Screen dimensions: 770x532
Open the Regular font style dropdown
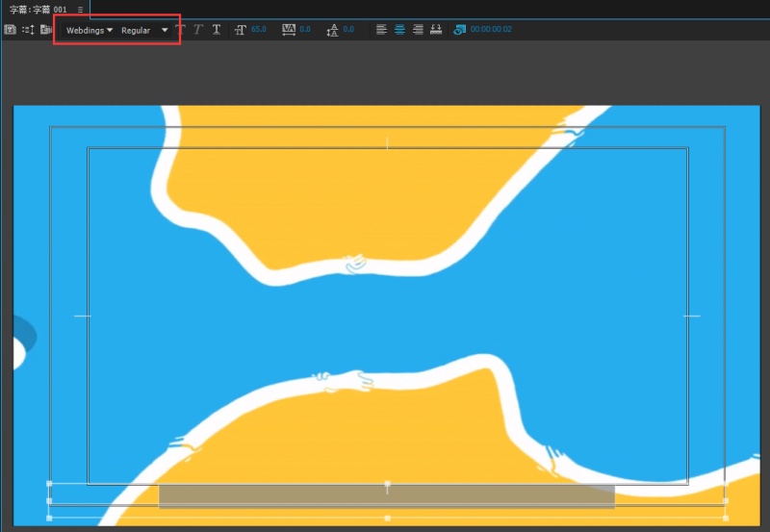(144, 31)
